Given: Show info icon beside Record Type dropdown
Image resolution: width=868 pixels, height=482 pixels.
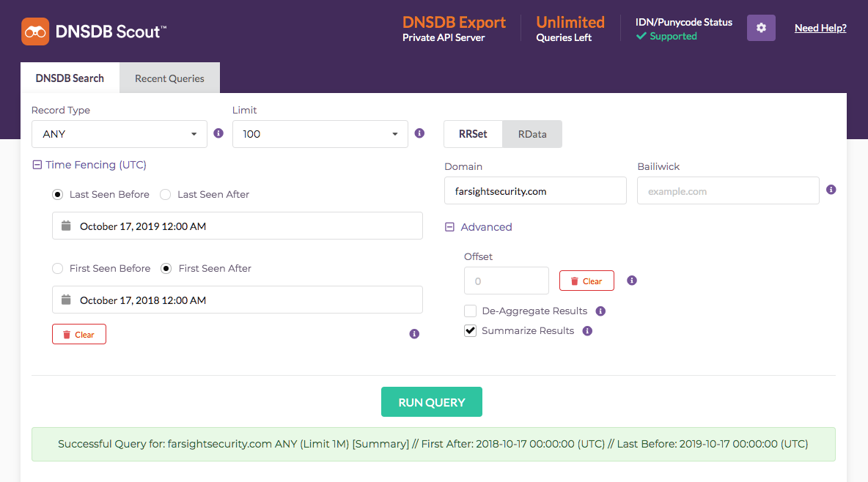Looking at the screenshot, I should tap(218, 133).
